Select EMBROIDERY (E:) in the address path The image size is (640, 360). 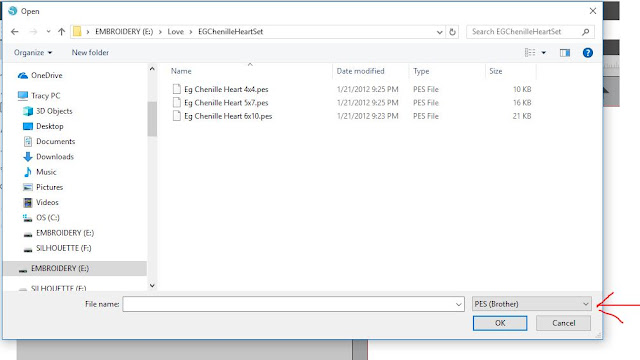tap(124, 31)
